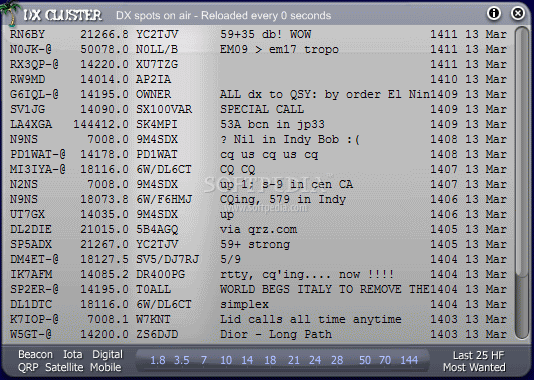Click DX call W7KNT
The image size is (534, 380).
tap(153, 319)
